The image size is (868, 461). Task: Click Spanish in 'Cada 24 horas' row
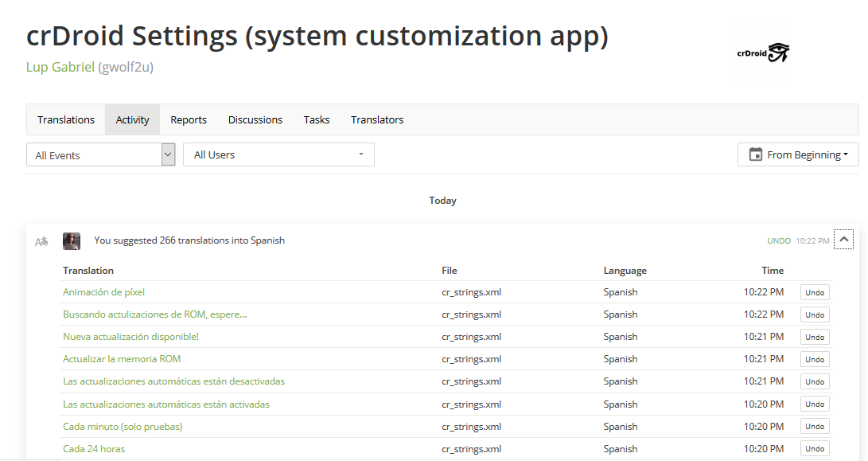(621, 449)
